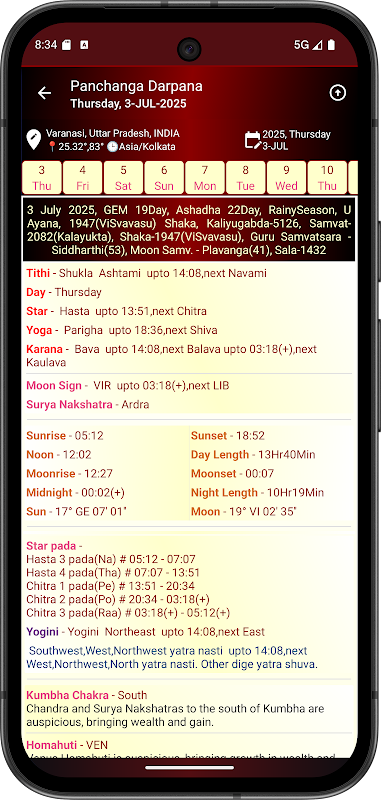Switch to the 6 Sun date tab
The width and height of the screenshot is (381, 800).
[x=164, y=178]
